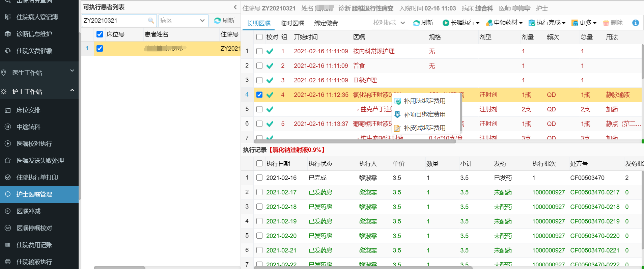Image resolution: width=644 pixels, height=269 pixels.
Task: Click the 执行状态 column header
Action: pos(320,164)
